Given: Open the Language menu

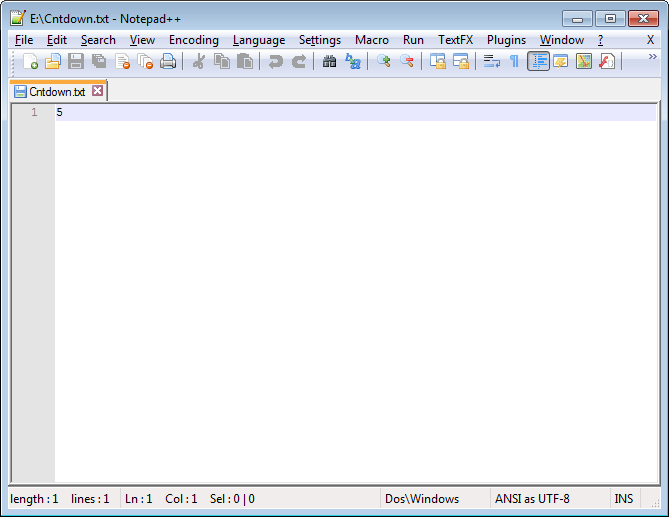Looking at the screenshot, I should point(259,40).
